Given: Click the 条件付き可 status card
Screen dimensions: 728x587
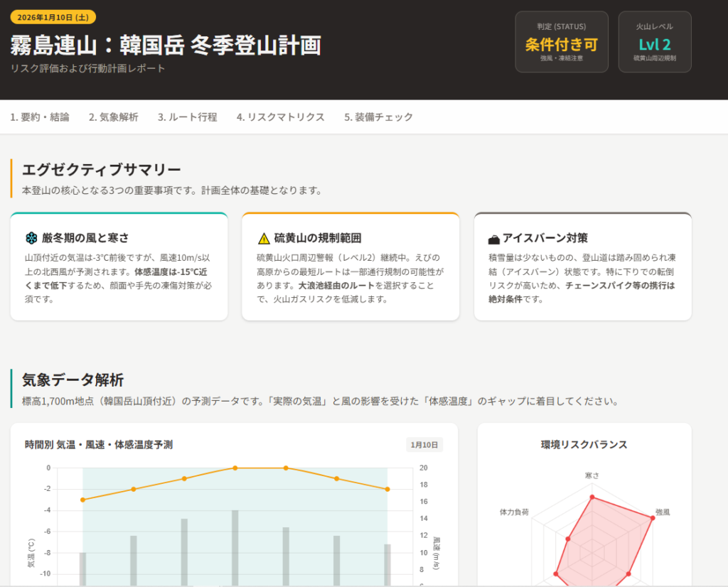Looking at the screenshot, I should pyautogui.click(x=562, y=42).
